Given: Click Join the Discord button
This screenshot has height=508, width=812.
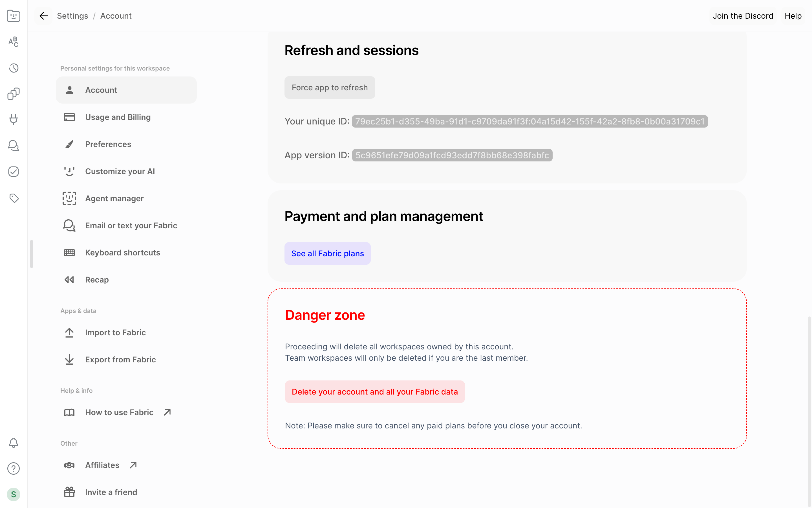Looking at the screenshot, I should point(743,16).
